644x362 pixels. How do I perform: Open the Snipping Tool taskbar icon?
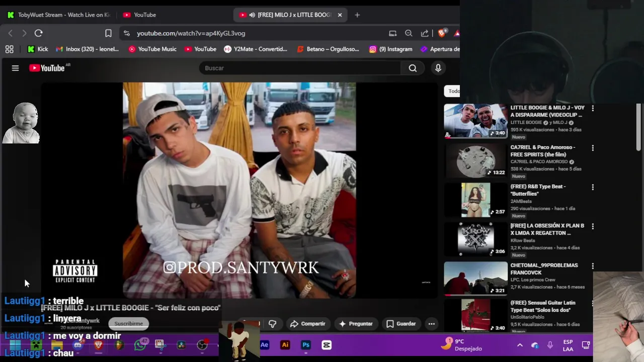click(x=160, y=345)
